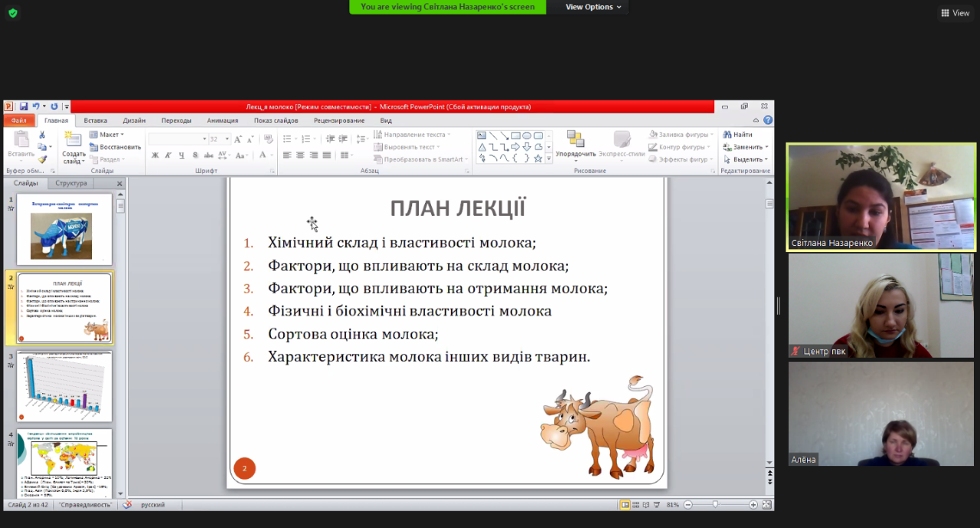Toggle italic (К) formatting
The width and height of the screenshot is (980, 528).
point(168,155)
